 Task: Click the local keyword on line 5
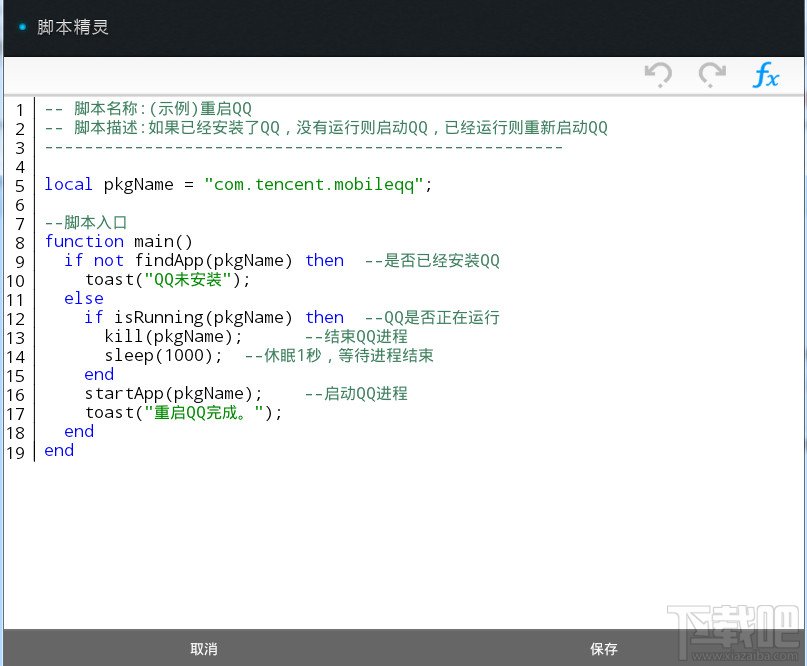(68, 184)
